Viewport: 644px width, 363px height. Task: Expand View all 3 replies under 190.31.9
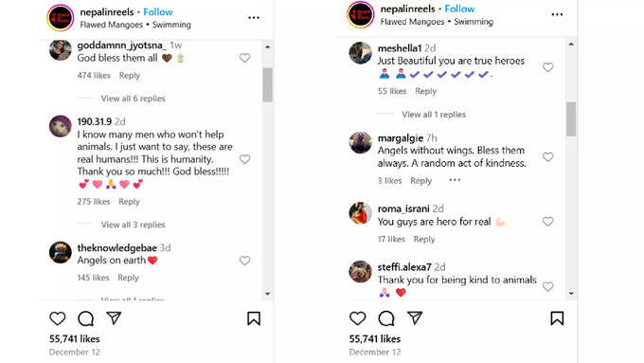point(134,225)
